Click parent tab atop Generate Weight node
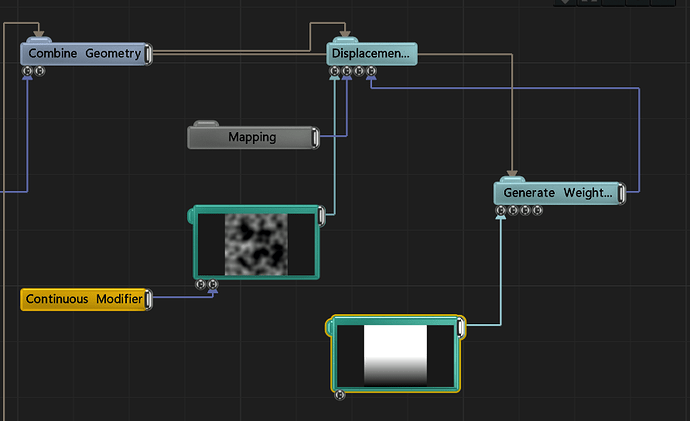The height and width of the screenshot is (421, 690). (x=512, y=179)
